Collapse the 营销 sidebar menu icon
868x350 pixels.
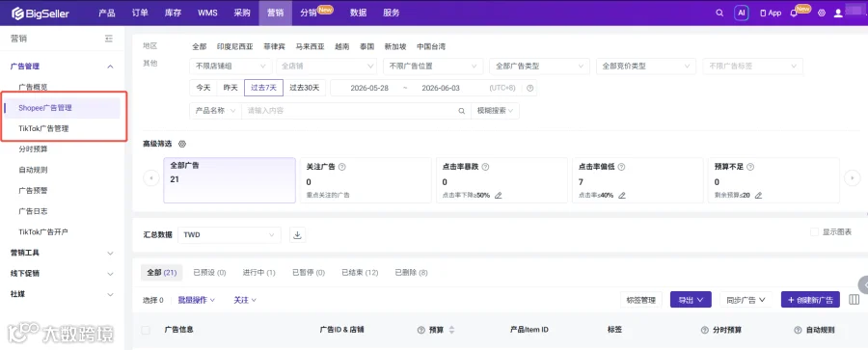[x=108, y=39]
